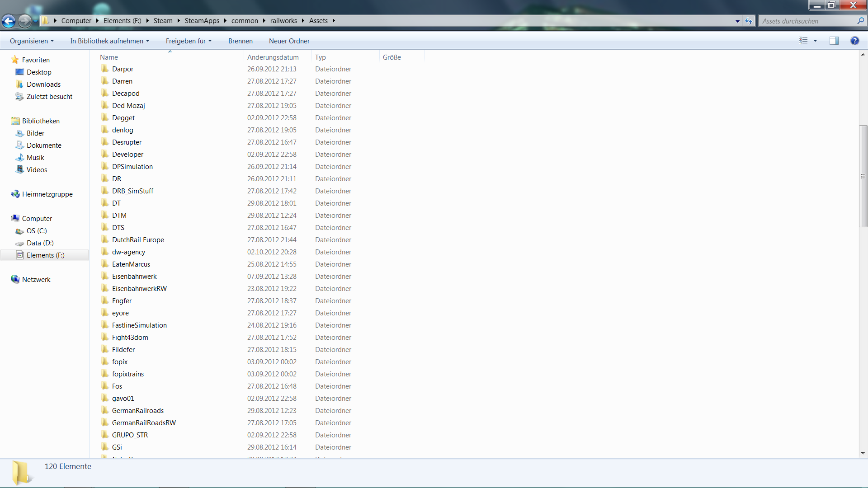Open the DutchRail Europe folder
The height and width of the screenshot is (488, 868).
[138, 240]
